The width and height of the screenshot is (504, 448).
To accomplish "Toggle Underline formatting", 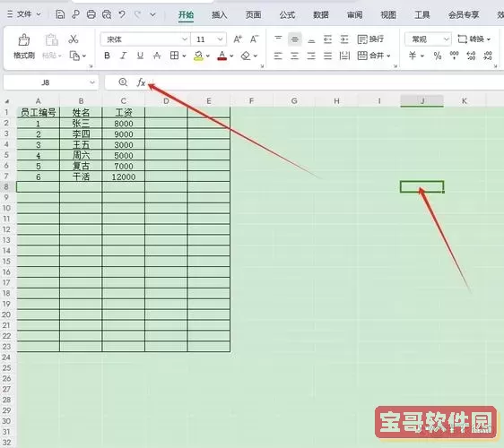I will pyautogui.click(x=140, y=56).
